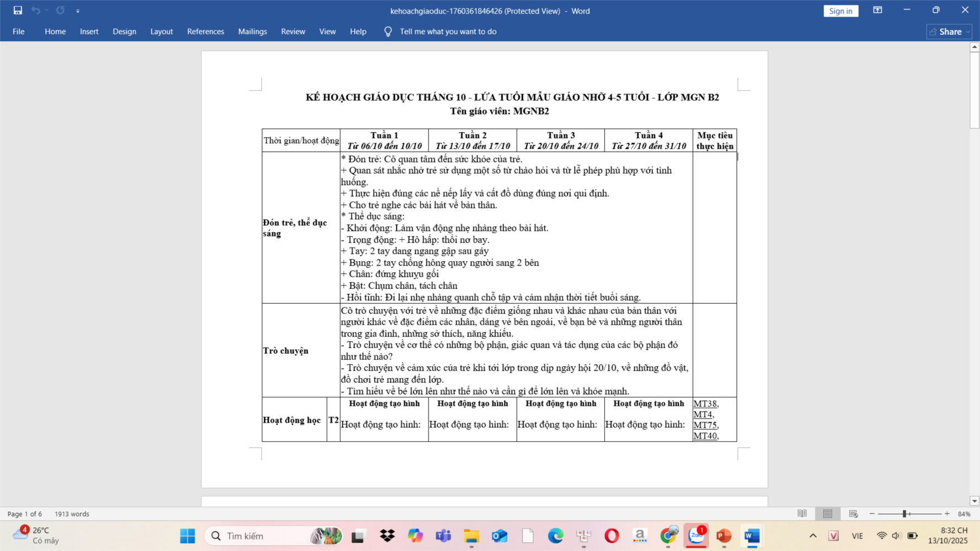This screenshot has height=551, width=980.
Task: Click the zoom in plus icon
Action: coord(947,514)
